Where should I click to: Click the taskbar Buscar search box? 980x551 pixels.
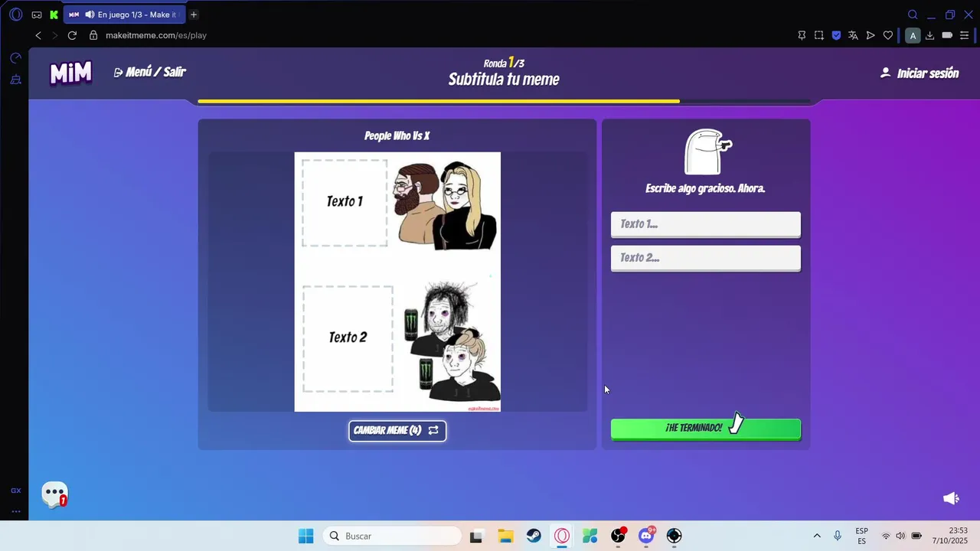392,536
